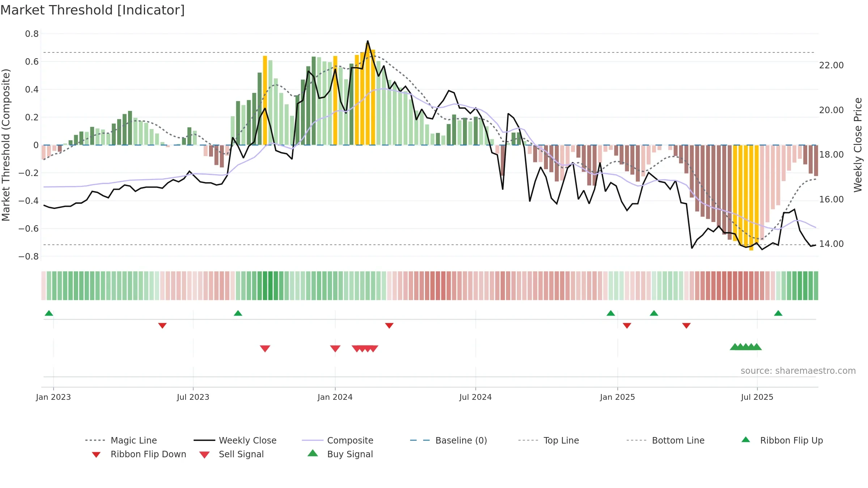868x488 pixels.
Task: Hide the Composite series via legend
Action: pos(338,440)
